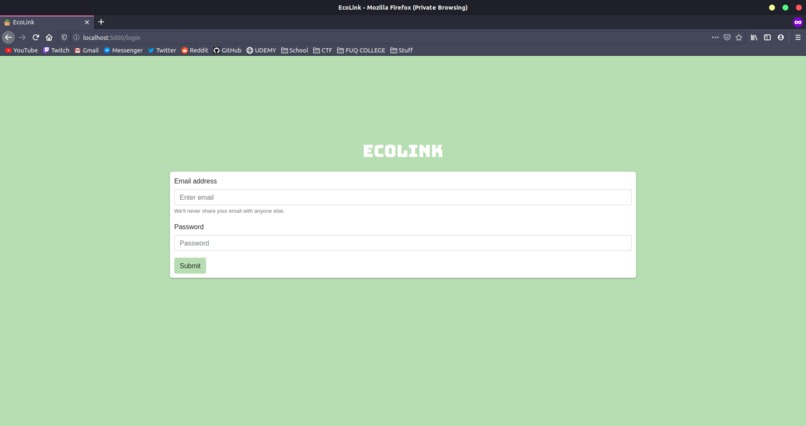Select the EcoLink browser tab

[x=47, y=22]
